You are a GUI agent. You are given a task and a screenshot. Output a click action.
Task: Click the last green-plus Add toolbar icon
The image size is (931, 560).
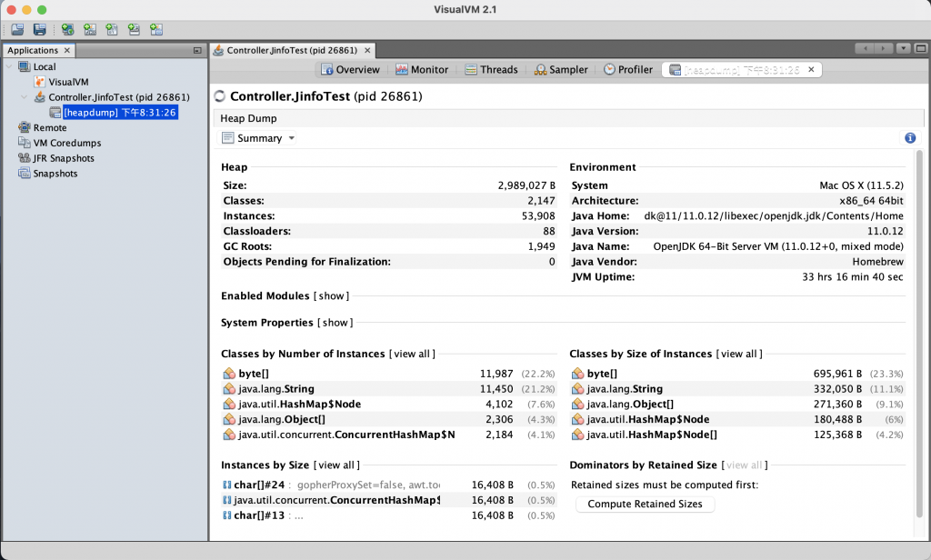tap(156, 29)
